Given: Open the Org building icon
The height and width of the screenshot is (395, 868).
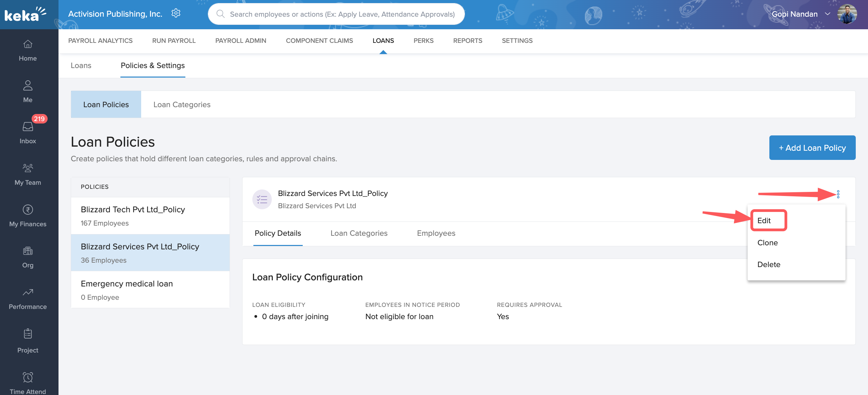Looking at the screenshot, I should tap(28, 251).
